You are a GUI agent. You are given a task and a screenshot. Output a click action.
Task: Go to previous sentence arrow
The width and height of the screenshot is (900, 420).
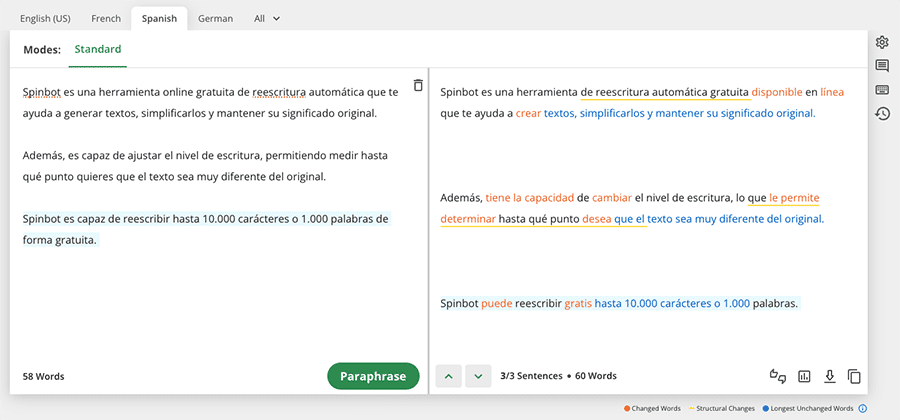click(x=449, y=376)
